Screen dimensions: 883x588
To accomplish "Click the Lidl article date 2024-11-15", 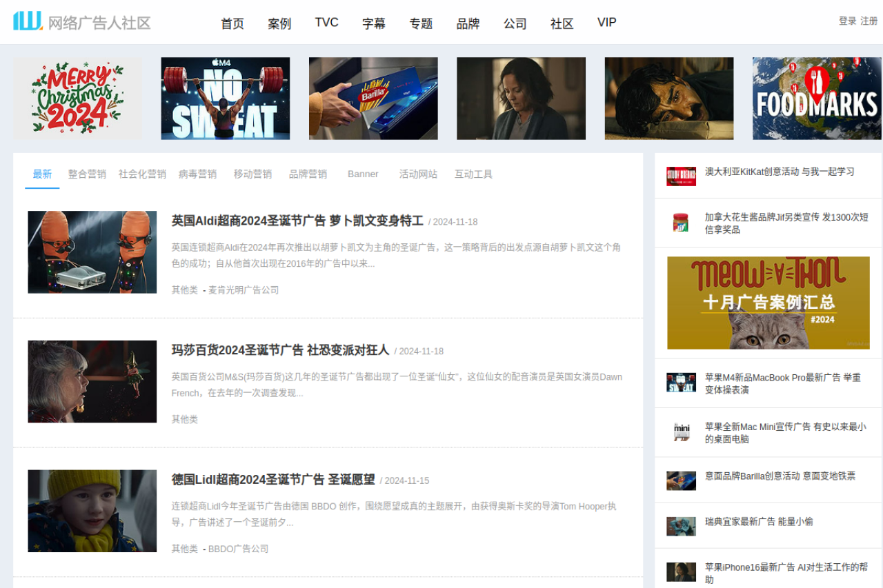I will [405, 481].
